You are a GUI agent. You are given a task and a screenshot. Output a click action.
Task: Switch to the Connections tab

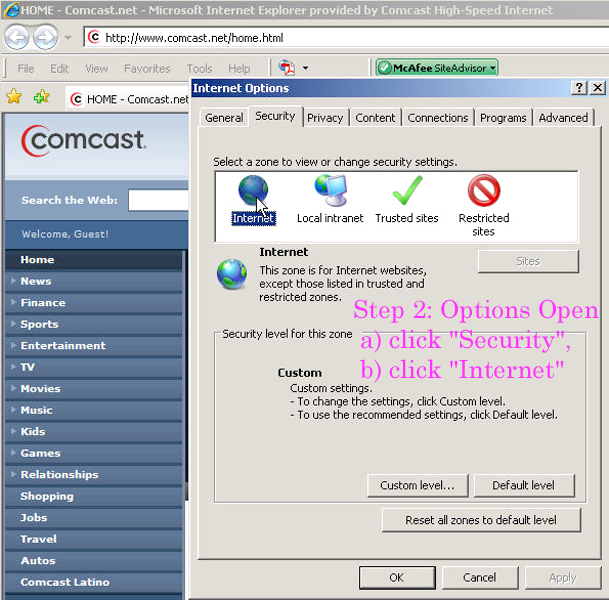pos(438,118)
